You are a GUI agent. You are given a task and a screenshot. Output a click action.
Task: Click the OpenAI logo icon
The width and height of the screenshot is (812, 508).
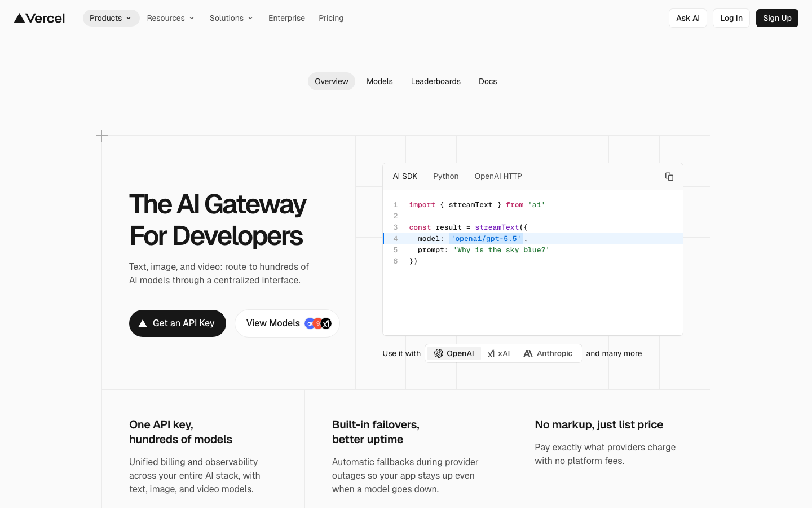pyautogui.click(x=439, y=353)
